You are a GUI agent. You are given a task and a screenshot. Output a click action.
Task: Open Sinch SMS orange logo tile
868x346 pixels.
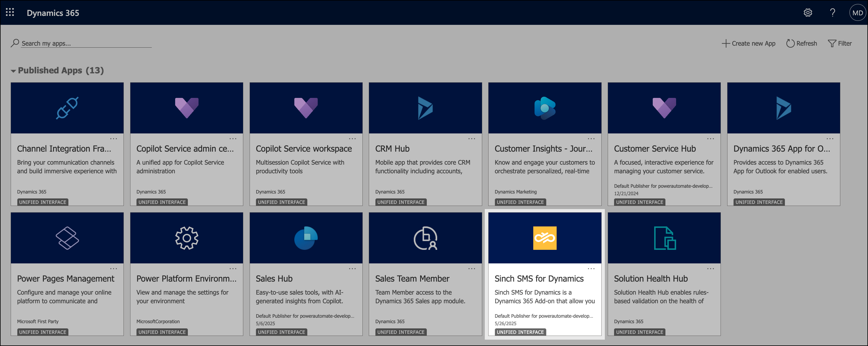click(545, 238)
